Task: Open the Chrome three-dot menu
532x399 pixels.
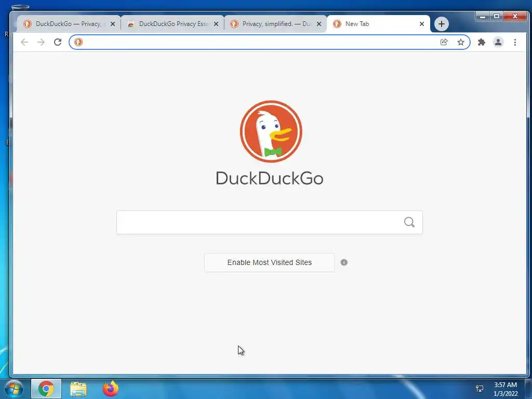Action: (515, 42)
